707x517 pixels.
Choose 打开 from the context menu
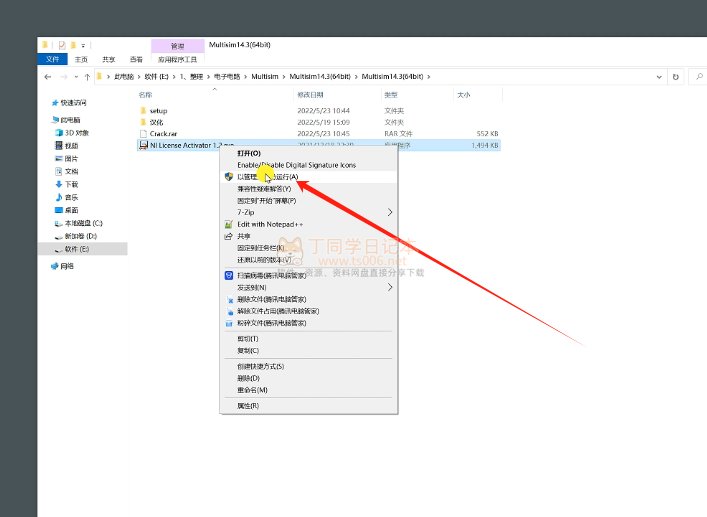point(248,153)
